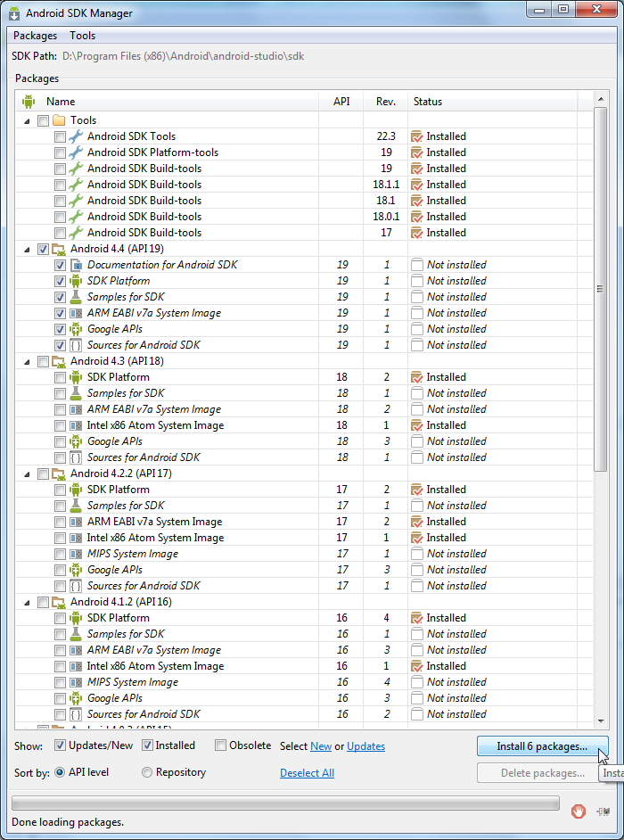The width and height of the screenshot is (624, 840).
Task: Click the API 19 SDK Platform android icon
Action: [76, 281]
